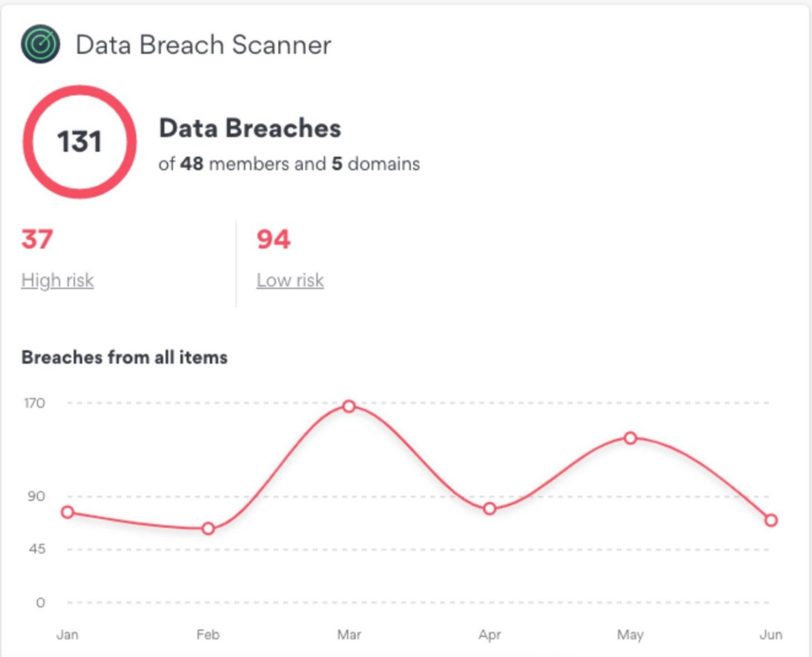Viewport: 812px width, 657px height.
Task: Click the Mar axis label
Action: [349, 635]
